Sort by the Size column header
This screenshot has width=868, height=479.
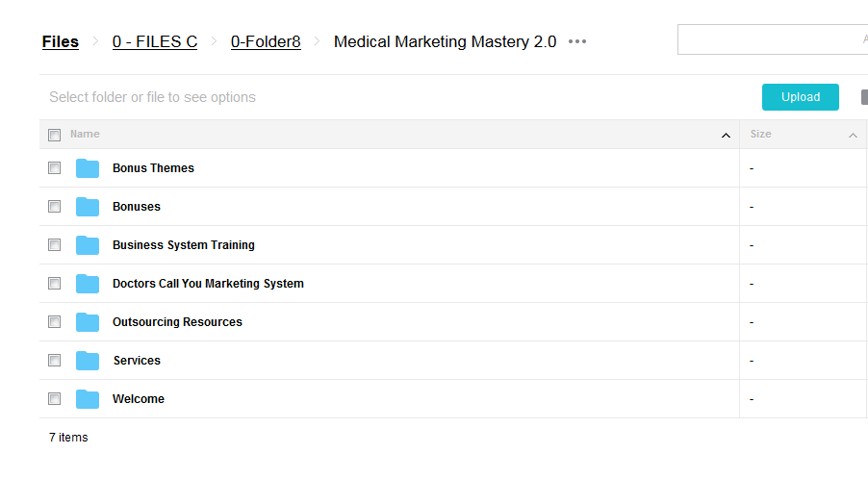760,134
